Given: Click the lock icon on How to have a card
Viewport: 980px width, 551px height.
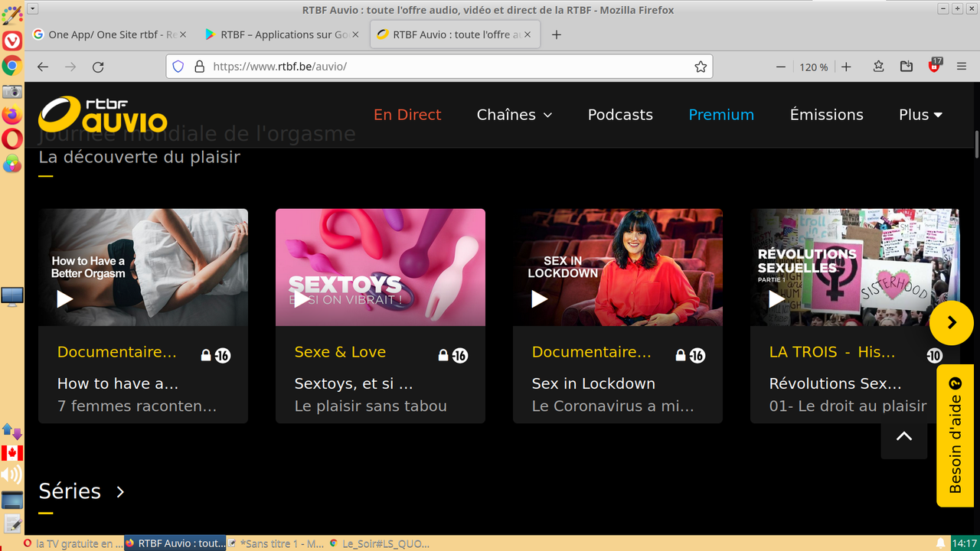Looking at the screenshot, I should (205, 355).
